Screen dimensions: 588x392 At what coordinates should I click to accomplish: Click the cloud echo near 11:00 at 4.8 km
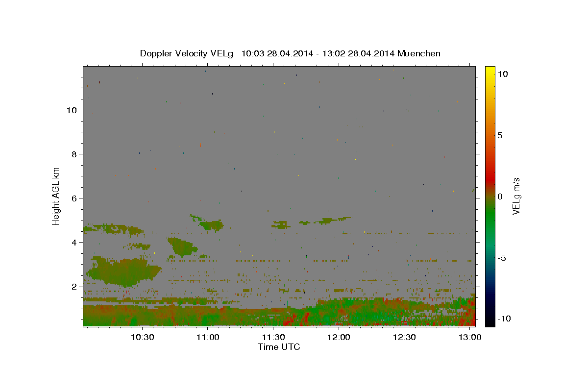coord(212,225)
